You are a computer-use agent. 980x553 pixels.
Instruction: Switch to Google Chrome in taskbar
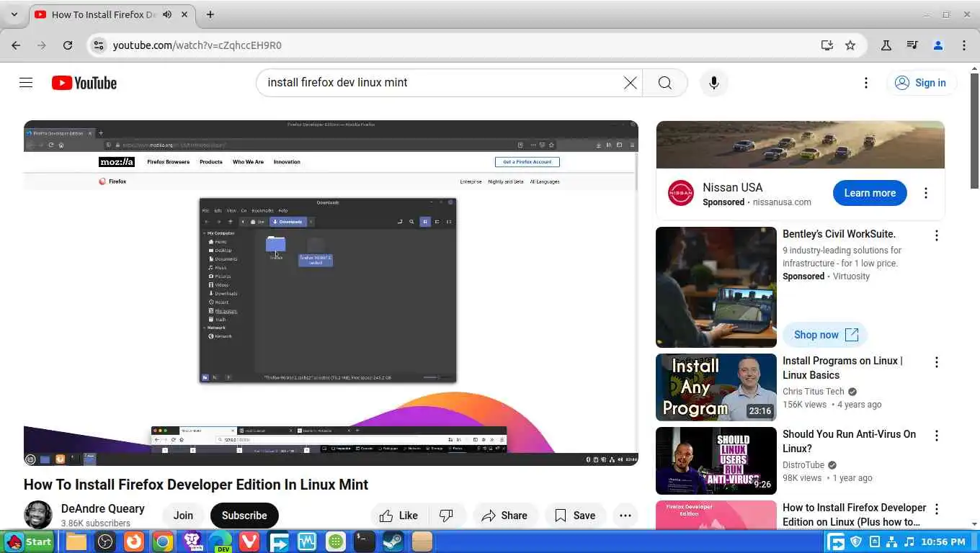tap(163, 541)
